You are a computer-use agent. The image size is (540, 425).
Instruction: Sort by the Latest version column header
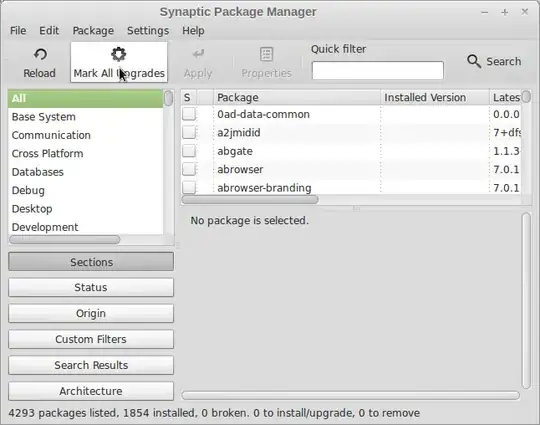(505, 97)
